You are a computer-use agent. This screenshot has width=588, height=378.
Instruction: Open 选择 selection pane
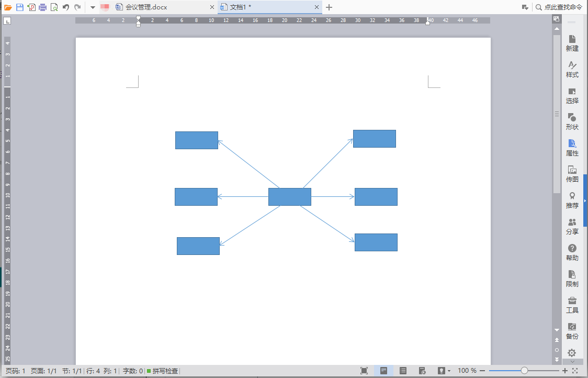click(x=572, y=96)
